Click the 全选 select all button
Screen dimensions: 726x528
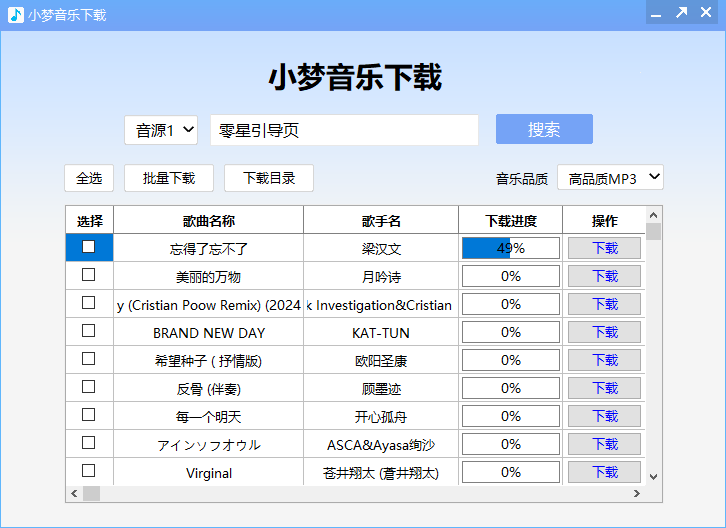[x=89, y=178]
